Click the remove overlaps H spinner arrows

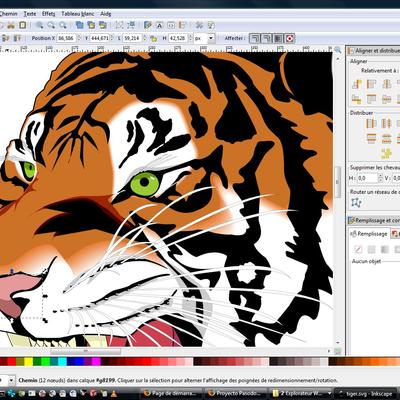pos(380,178)
